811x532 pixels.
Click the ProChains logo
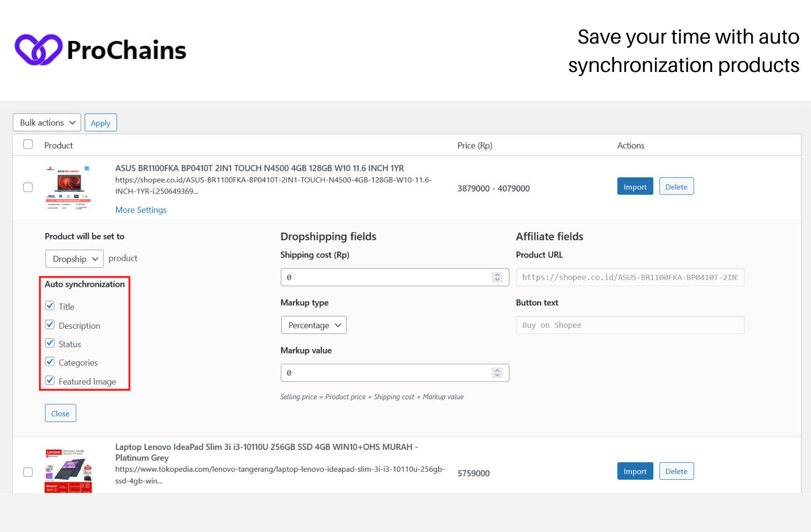tap(100, 50)
